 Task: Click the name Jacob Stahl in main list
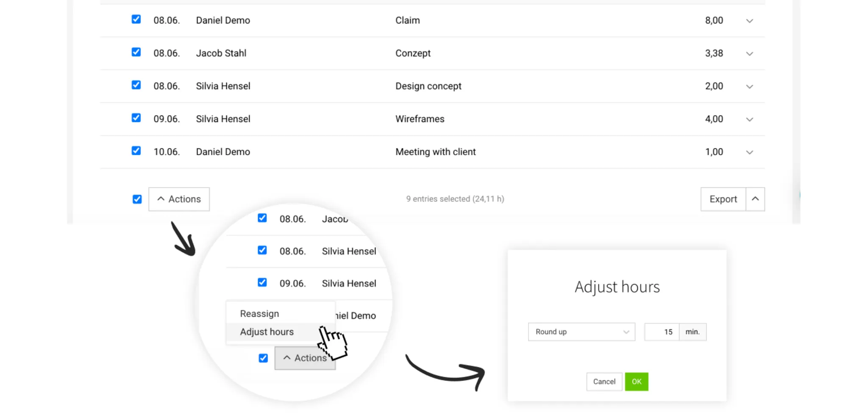coord(221,53)
